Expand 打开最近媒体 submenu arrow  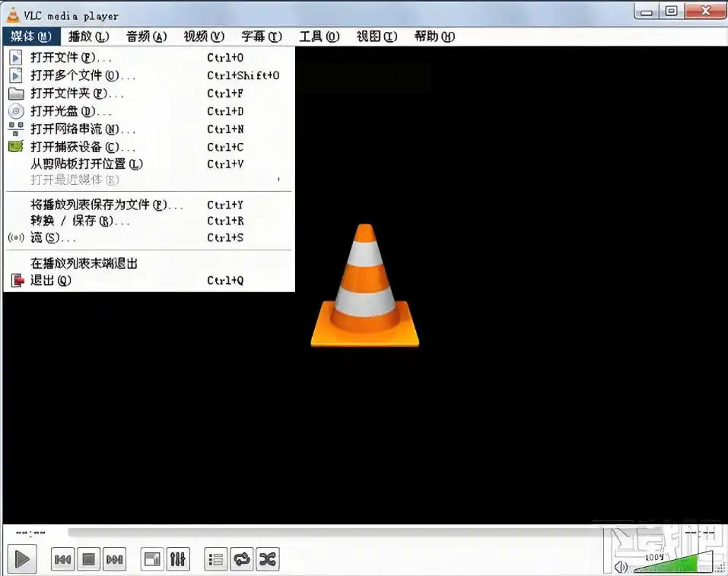(278, 180)
